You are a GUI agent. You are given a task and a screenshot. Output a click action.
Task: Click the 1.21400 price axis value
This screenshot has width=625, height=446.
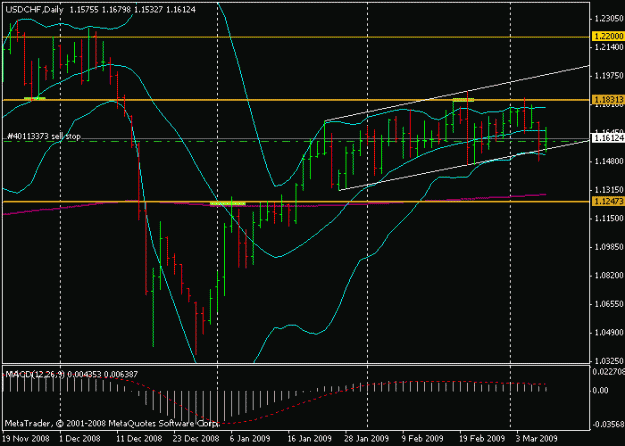coord(608,47)
